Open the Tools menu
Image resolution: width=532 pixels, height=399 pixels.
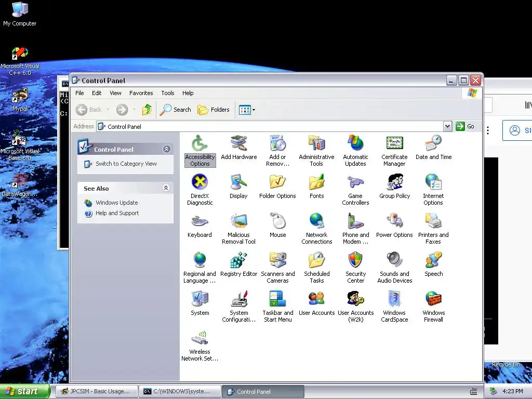168,93
